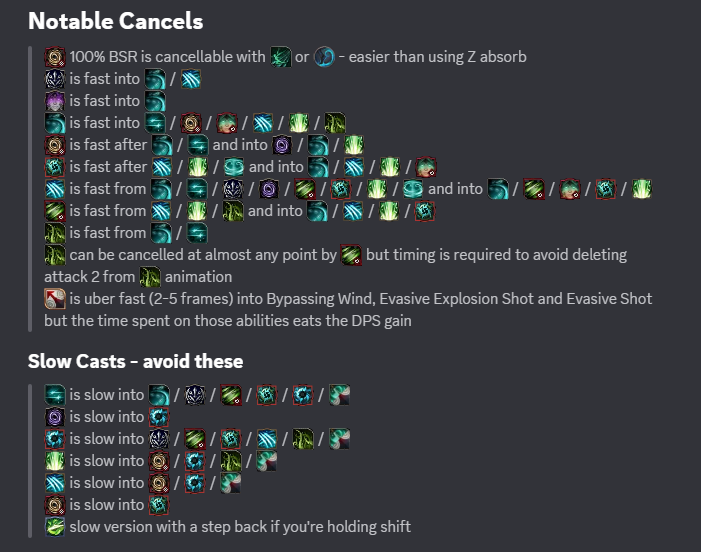
Task: Click the green slash icon before "but timing is required"
Action: pyautogui.click(x=351, y=255)
